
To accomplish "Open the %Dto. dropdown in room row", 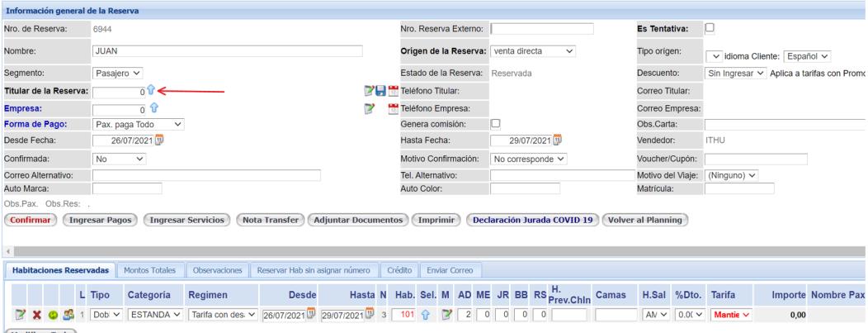I will [x=689, y=315].
